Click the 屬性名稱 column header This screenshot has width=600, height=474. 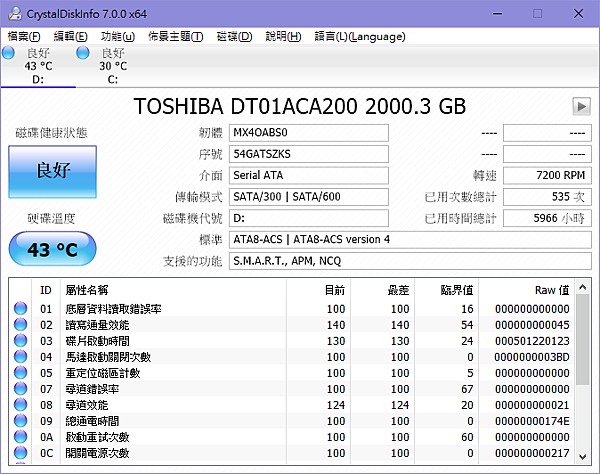tap(173, 290)
